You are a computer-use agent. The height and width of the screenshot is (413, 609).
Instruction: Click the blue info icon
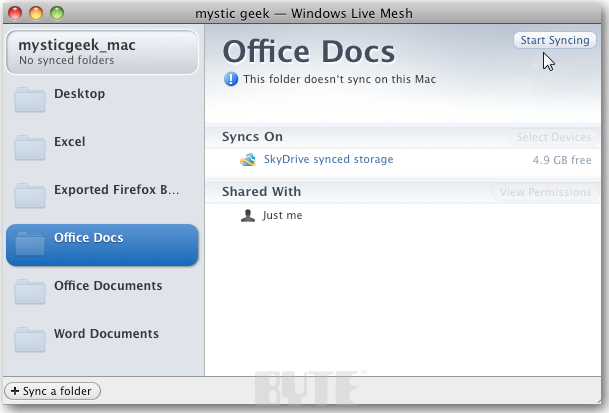coord(231,78)
